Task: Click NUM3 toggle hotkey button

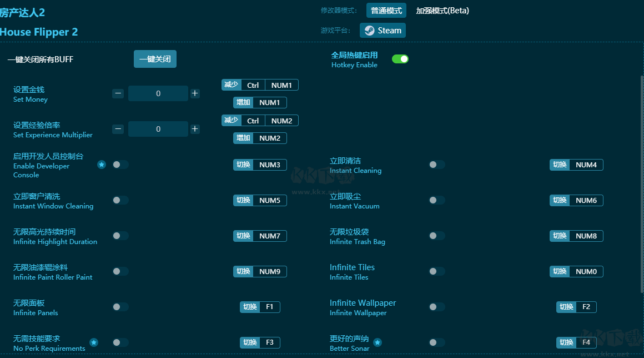Action: [260, 165]
